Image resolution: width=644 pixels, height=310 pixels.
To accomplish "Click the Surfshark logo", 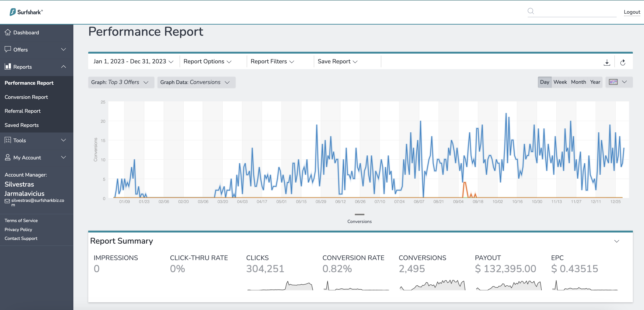I will tap(26, 12).
